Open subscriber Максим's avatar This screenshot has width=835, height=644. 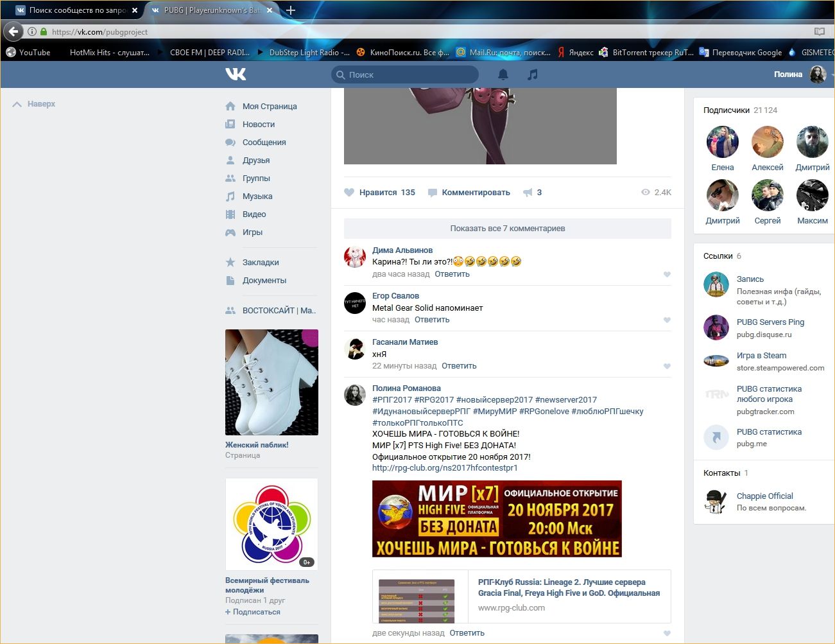pyautogui.click(x=813, y=195)
